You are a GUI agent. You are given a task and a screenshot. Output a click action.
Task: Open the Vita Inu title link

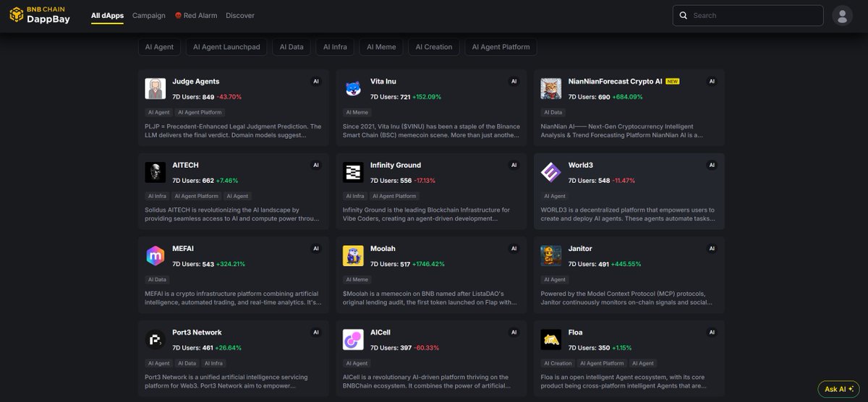point(383,82)
